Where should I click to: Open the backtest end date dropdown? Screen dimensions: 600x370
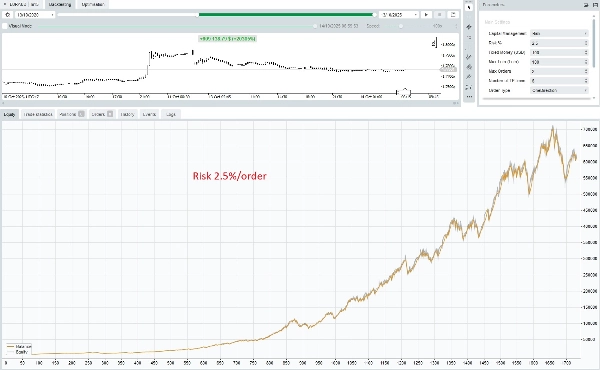tap(399, 15)
